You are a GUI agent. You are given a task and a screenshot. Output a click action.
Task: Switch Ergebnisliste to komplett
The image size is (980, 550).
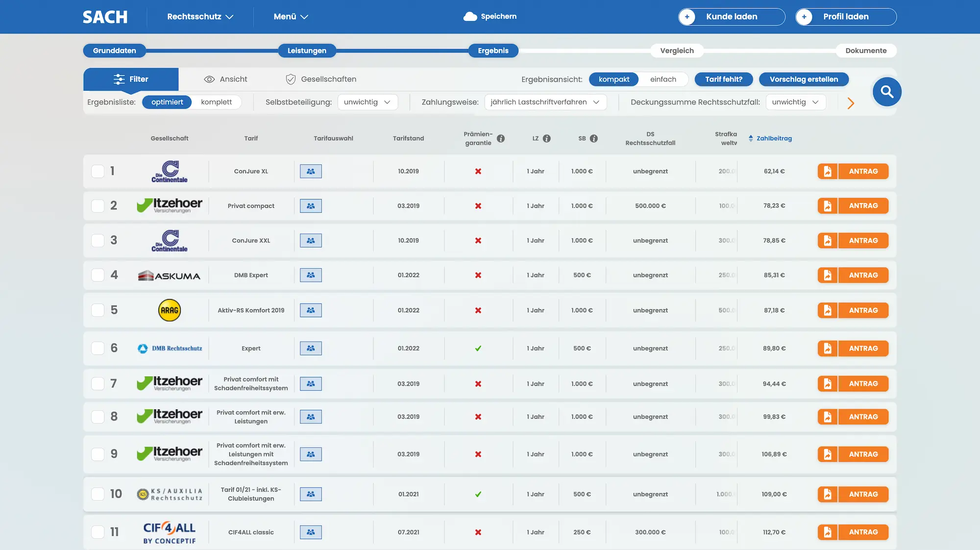(216, 102)
